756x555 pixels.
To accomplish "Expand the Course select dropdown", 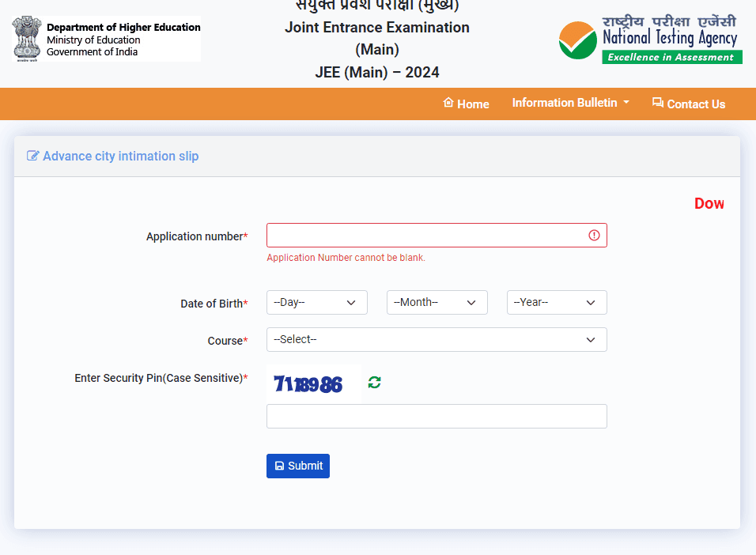I will coord(437,340).
